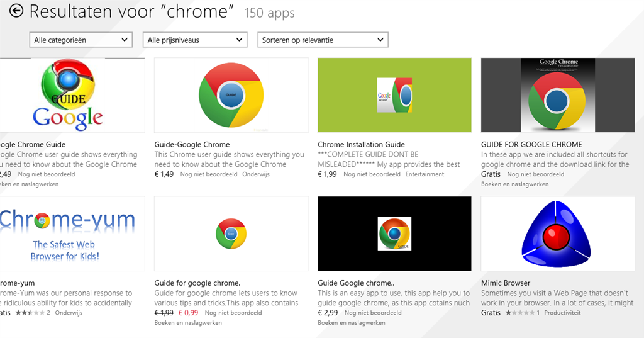The image size is (644, 338).
Task: Click the red € 0,99 sale price
Action: pos(188,312)
